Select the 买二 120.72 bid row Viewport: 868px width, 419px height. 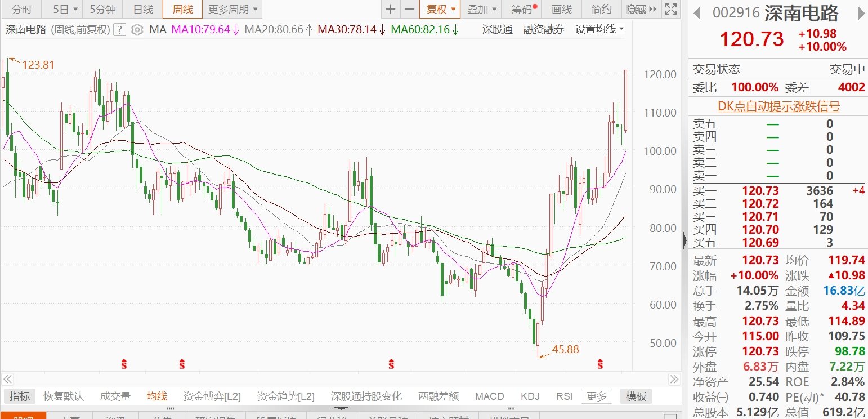pos(778,204)
